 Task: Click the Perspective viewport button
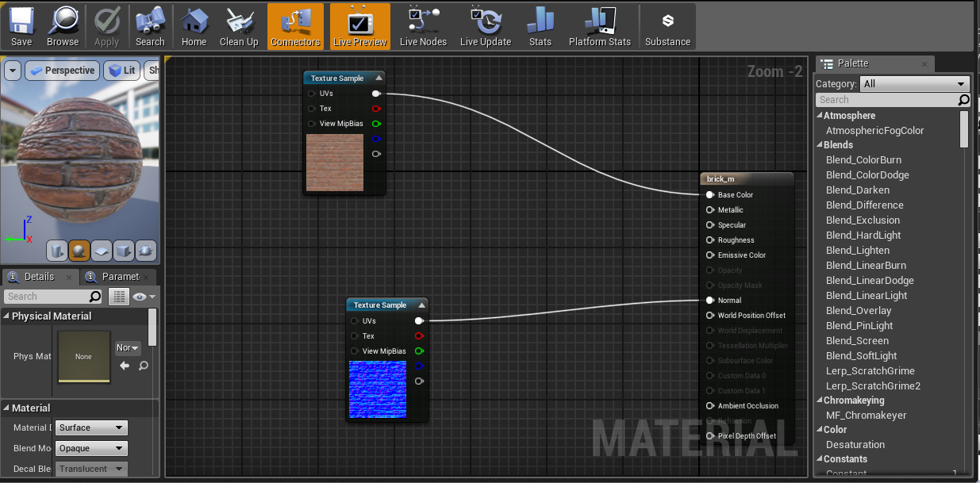coord(62,70)
